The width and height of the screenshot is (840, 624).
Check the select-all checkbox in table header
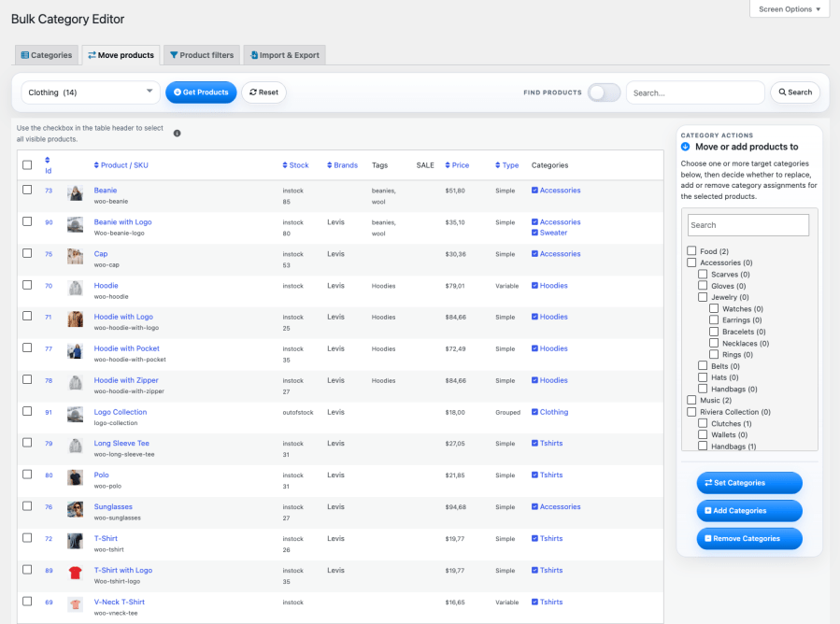click(27, 165)
